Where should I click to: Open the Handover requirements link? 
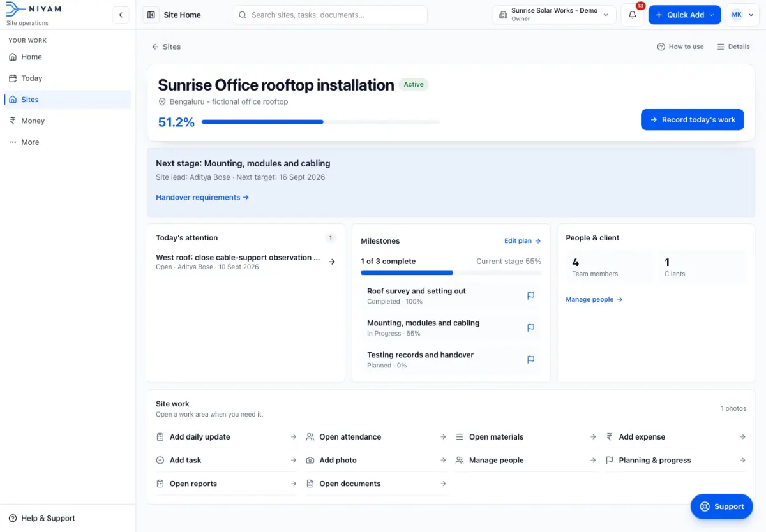(202, 198)
